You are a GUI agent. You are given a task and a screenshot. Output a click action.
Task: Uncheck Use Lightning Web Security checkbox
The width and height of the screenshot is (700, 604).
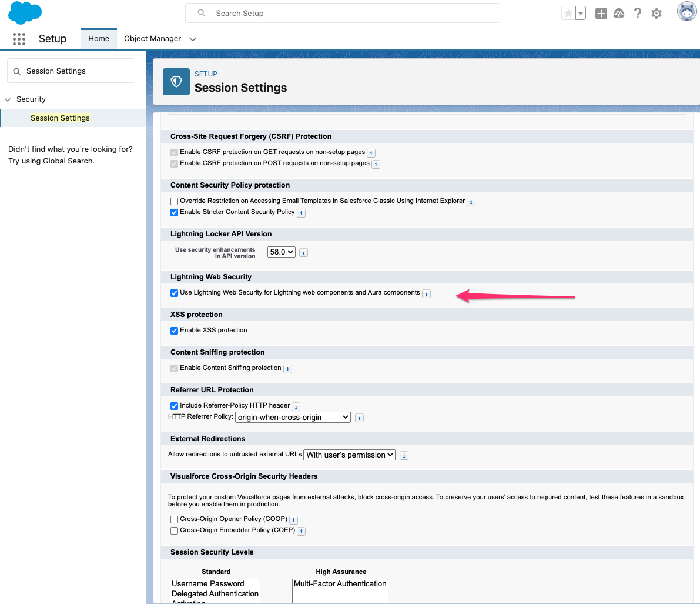coord(174,293)
